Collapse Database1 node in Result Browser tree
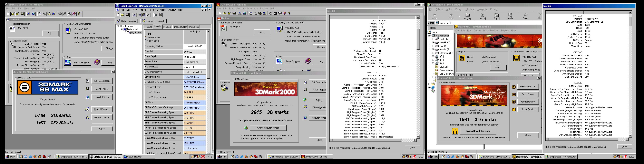This screenshot has width=644, height=164. (x=122, y=30)
